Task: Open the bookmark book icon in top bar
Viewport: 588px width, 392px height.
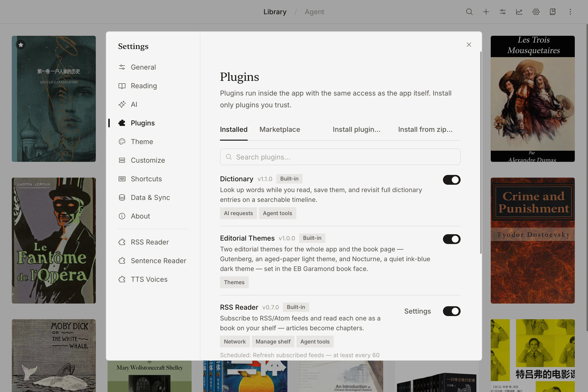Action: click(x=553, y=12)
